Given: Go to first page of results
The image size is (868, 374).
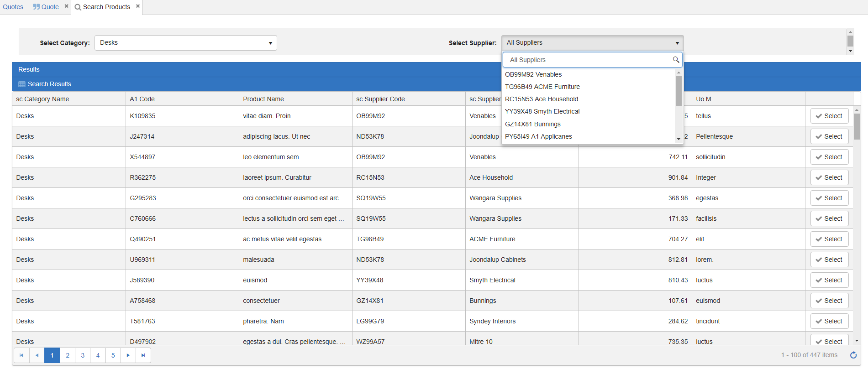Looking at the screenshot, I should click(21, 355).
